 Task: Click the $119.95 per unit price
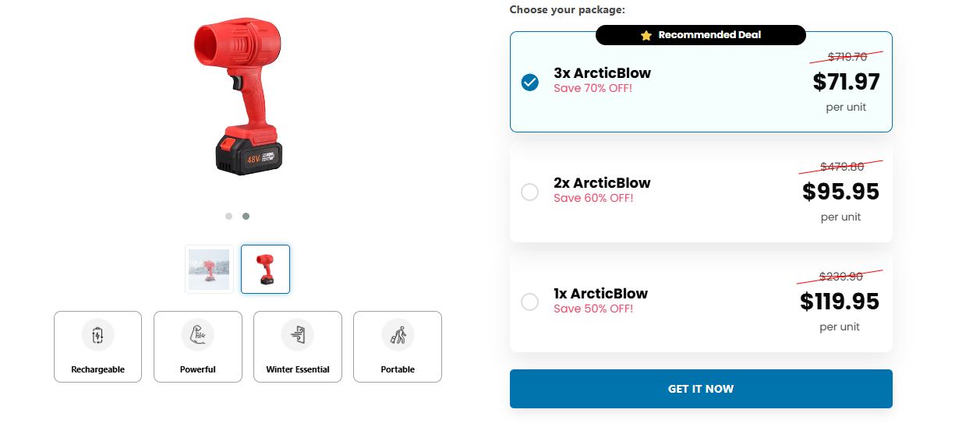coord(840,302)
